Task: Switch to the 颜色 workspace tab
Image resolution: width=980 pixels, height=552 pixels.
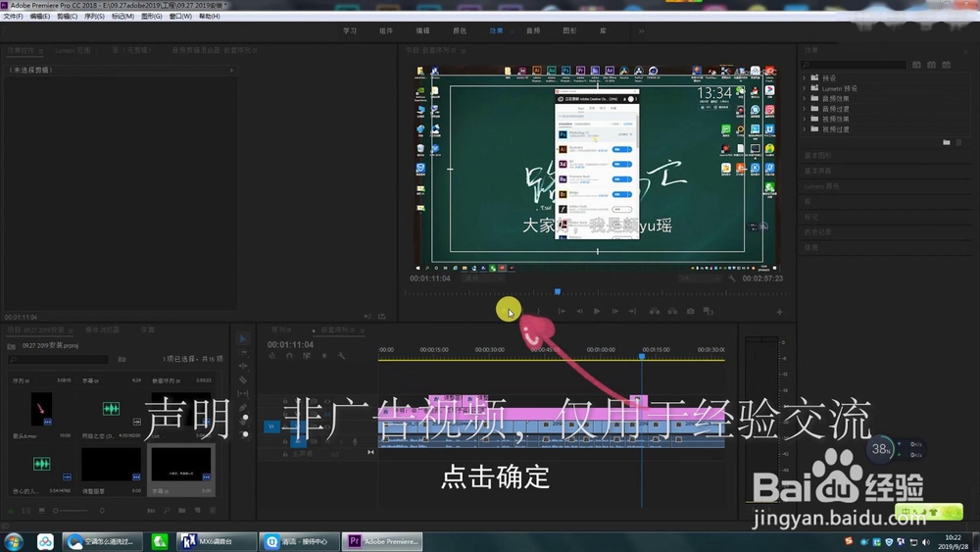Action: [460, 30]
